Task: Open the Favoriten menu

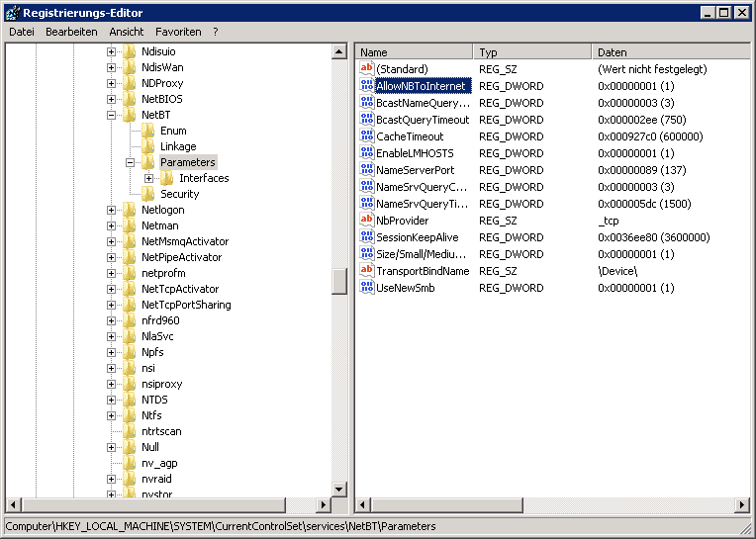Action: coord(178,32)
